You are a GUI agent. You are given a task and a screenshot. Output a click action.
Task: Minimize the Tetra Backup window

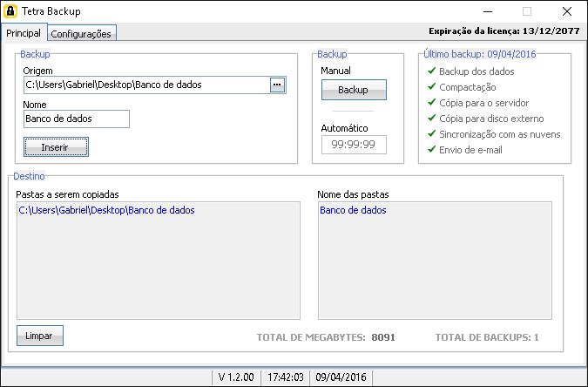coord(488,11)
